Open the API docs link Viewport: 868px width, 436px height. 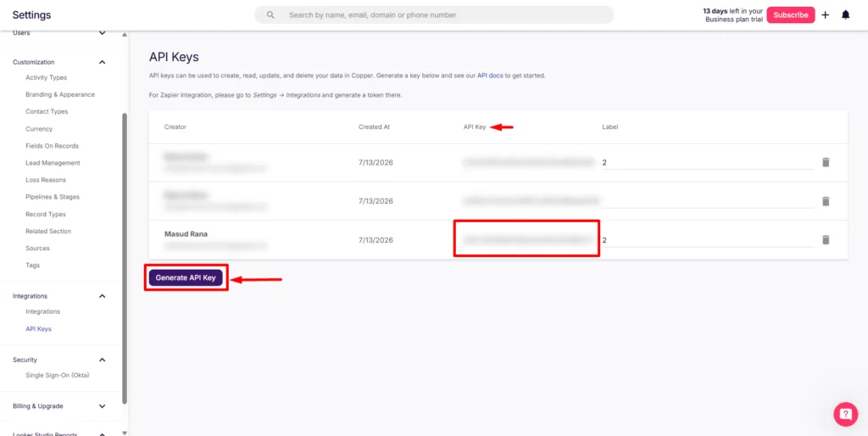click(x=490, y=75)
